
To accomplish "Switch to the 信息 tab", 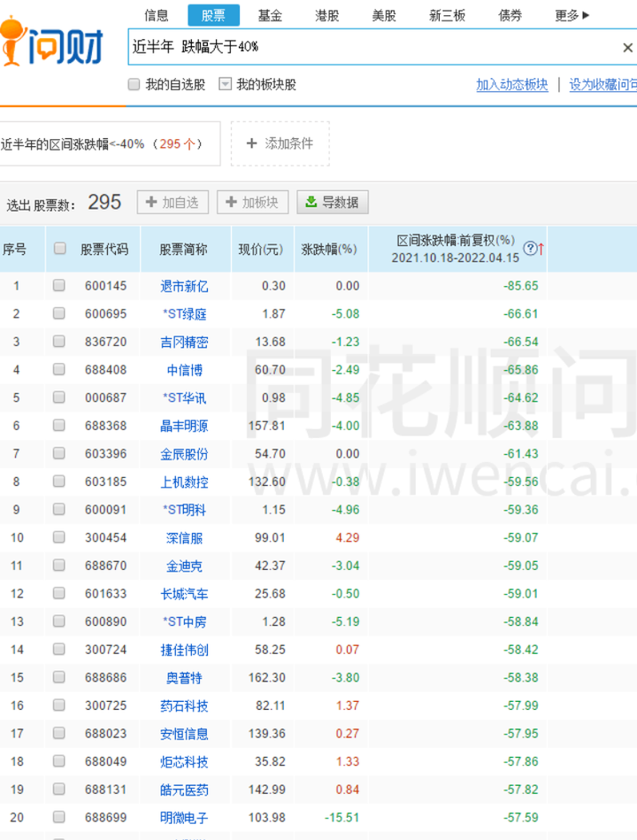I will [157, 16].
